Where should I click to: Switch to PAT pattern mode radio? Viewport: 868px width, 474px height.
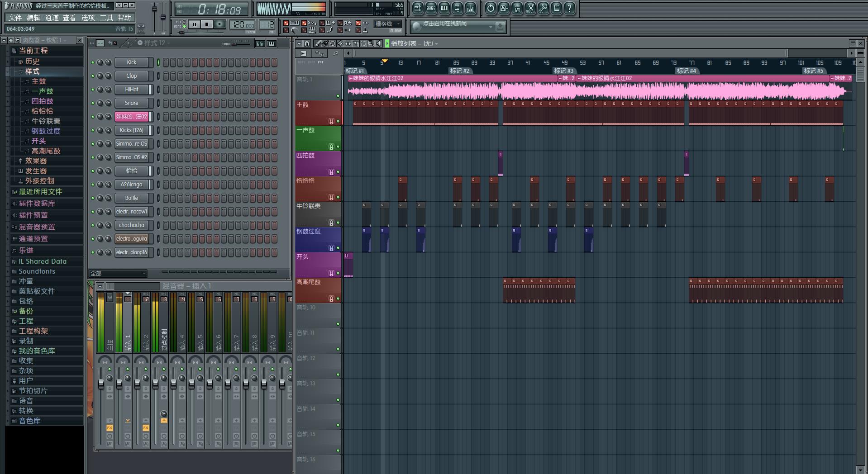point(184,22)
